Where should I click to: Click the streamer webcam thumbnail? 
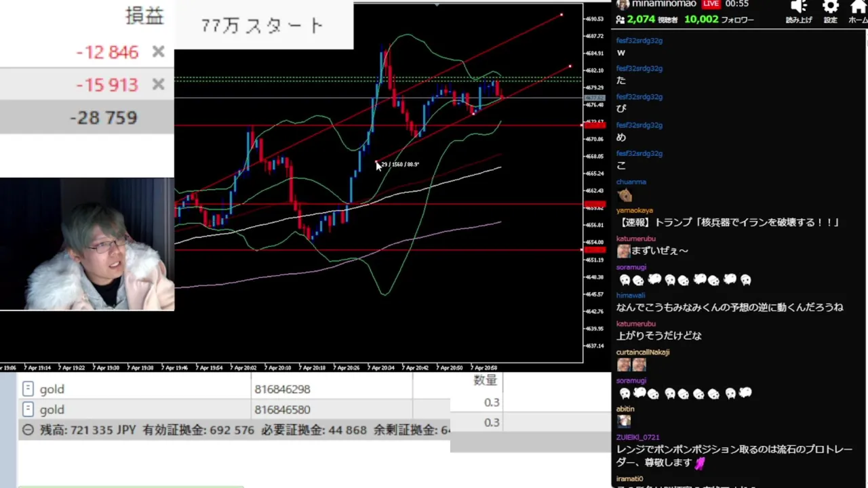pos(87,245)
